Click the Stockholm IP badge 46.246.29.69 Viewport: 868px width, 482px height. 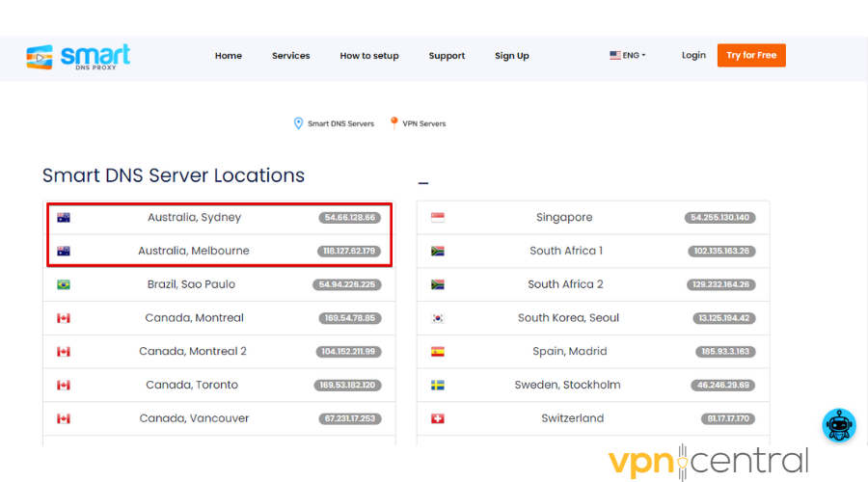[x=723, y=386]
